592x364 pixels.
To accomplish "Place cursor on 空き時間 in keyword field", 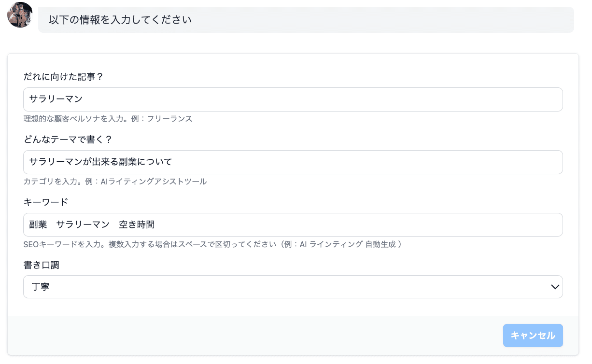I will pyautogui.click(x=137, y=225).
